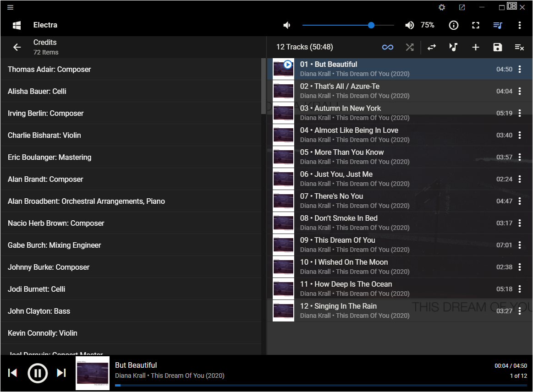Clear the playlist queue

tap(519, 47)
